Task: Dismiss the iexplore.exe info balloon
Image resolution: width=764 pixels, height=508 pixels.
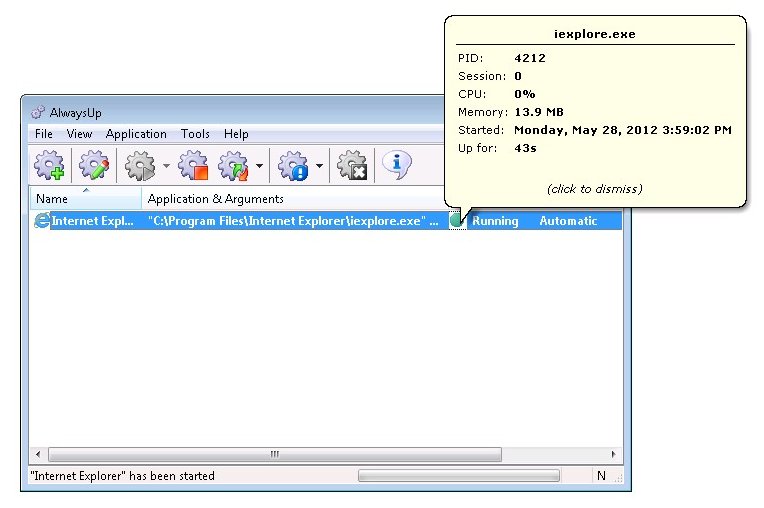Action: coord(594,189)
